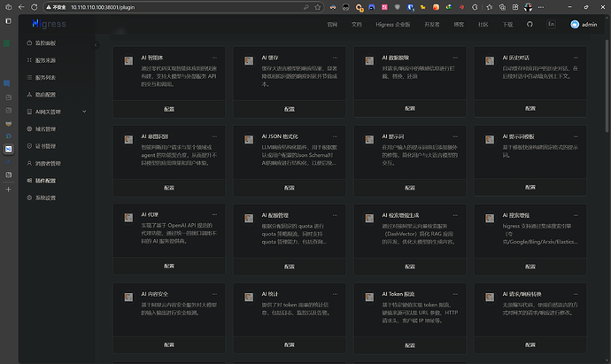
Task: Open the ellipsis menu on the AI 智能体 card
Action: (x=214, y=58)
